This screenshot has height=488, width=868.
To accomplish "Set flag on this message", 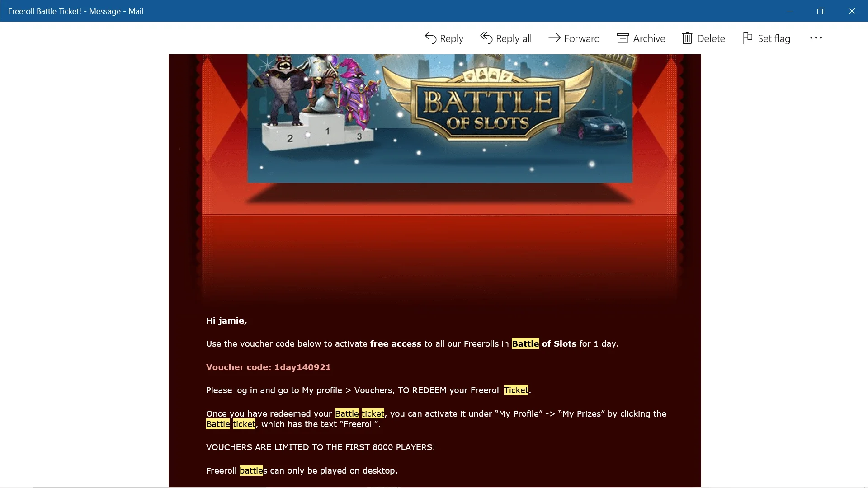I will click(767, 38).
